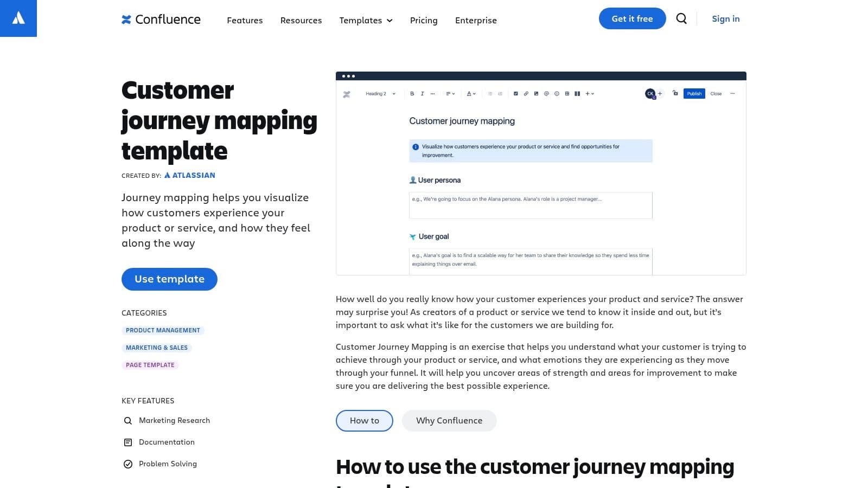Click the @ mention icon in editor toolbar
The width and height of the screenshot is (868, 488).
[546, 94]
